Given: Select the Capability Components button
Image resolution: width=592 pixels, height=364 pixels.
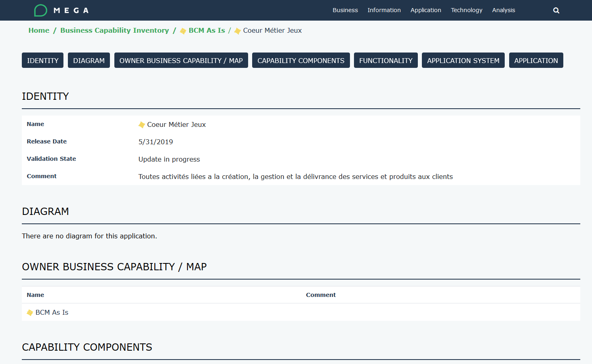Looking at the screenshot, I should (301, 61).
